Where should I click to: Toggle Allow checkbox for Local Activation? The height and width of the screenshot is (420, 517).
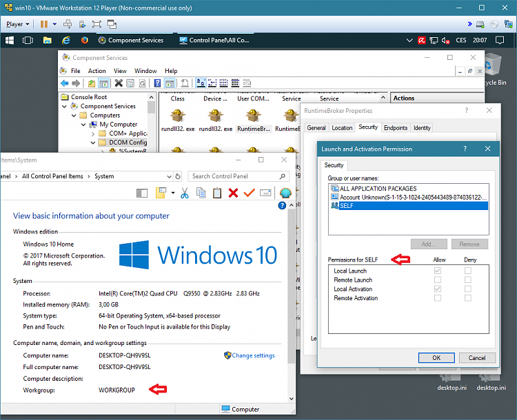coord(438,289)
